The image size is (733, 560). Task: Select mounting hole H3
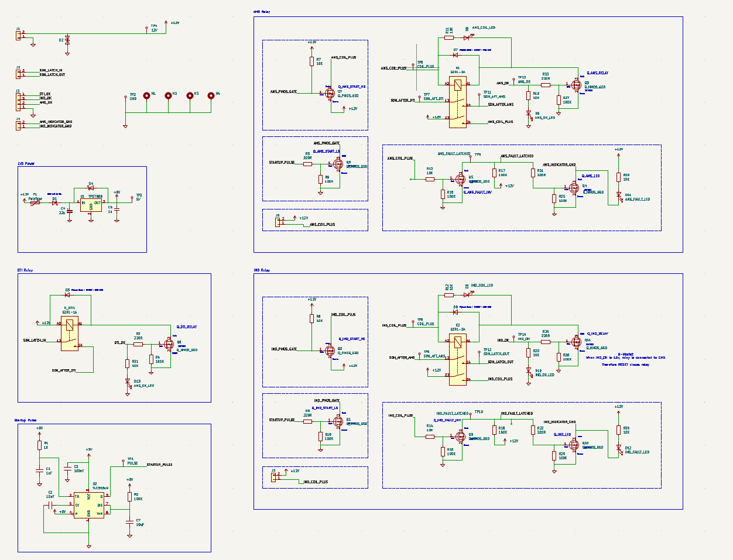[x=190, y=95]
